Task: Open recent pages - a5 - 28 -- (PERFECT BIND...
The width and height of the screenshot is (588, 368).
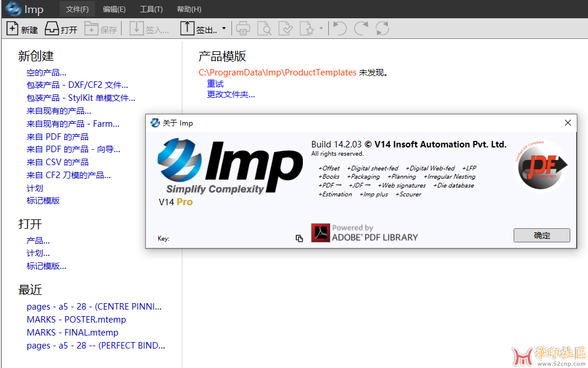Action: [96, 346]
